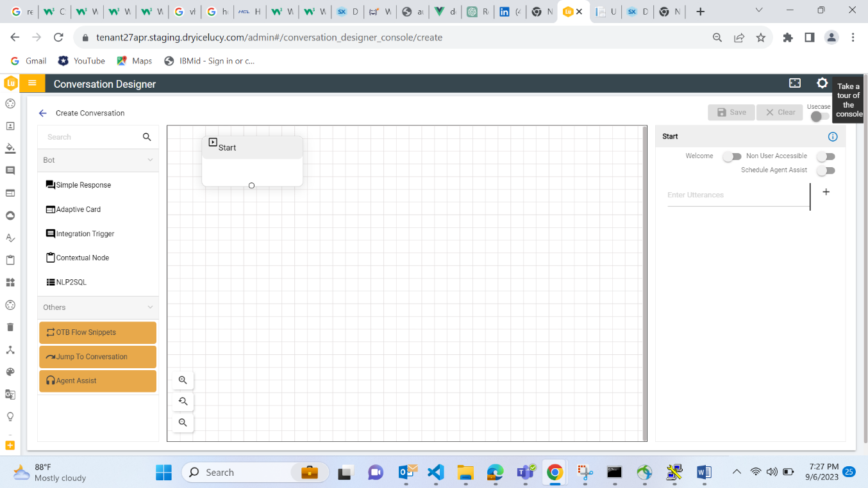Open the browser tabs dropdown chevron
Viewport: 868px width, 488px height.
tap(758, 11)
